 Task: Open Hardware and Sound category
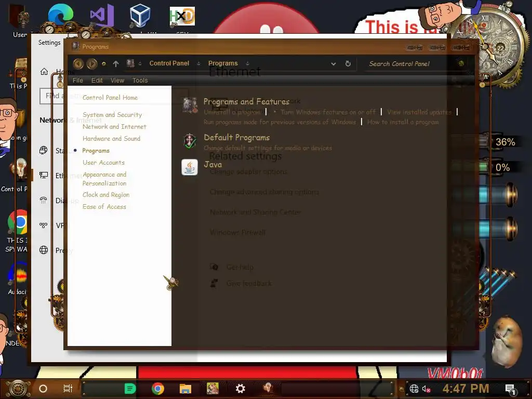tap(111, 138)
